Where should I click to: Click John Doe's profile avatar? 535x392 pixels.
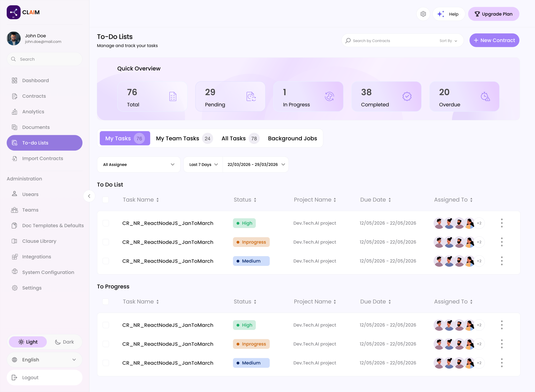click(14, 38)
